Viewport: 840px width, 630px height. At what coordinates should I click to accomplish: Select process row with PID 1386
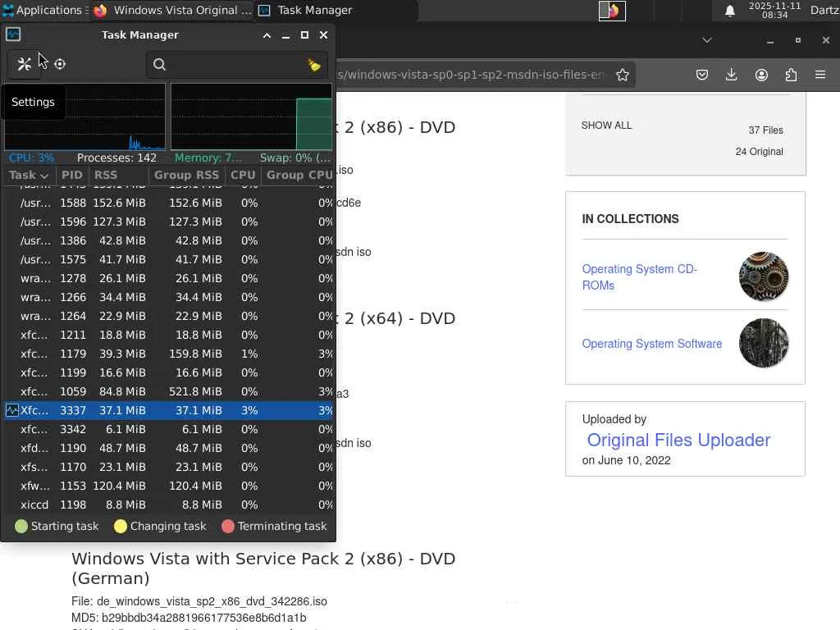coord(169,240)
